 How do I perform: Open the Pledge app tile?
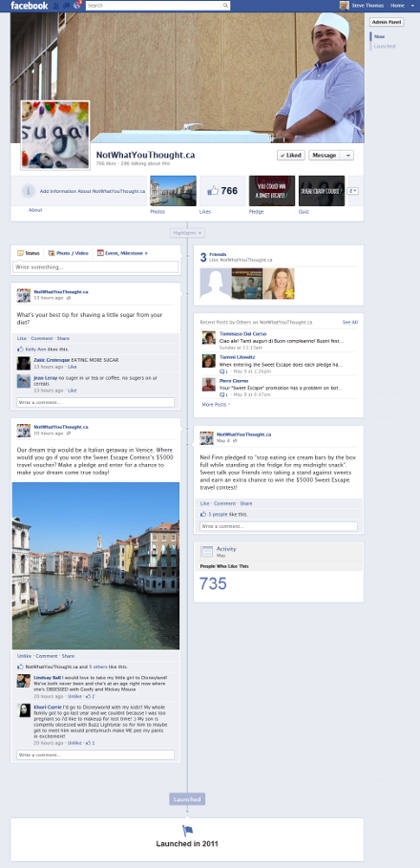[x=272, y=190]
